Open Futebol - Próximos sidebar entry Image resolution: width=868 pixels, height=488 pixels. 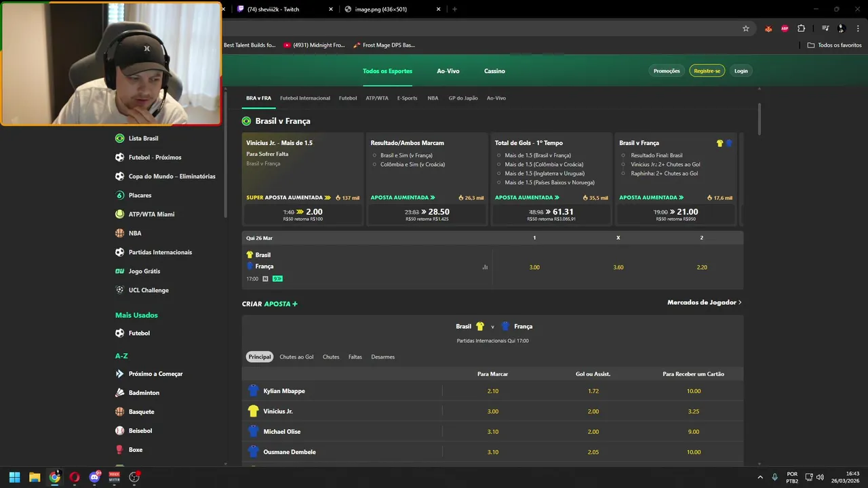point(149,157)
